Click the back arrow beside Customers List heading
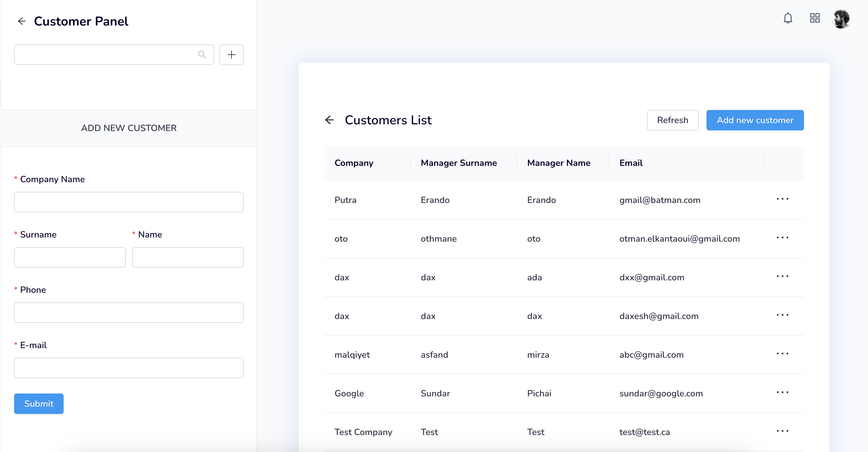Image resolution: width=868 pixels, height=452 pixels. tap(329, 120)
